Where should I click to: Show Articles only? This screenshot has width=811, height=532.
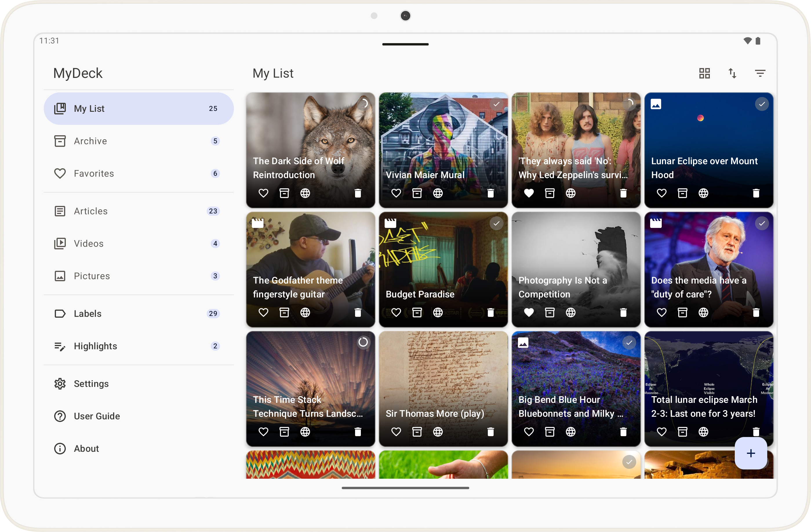[x=139, y=211]
